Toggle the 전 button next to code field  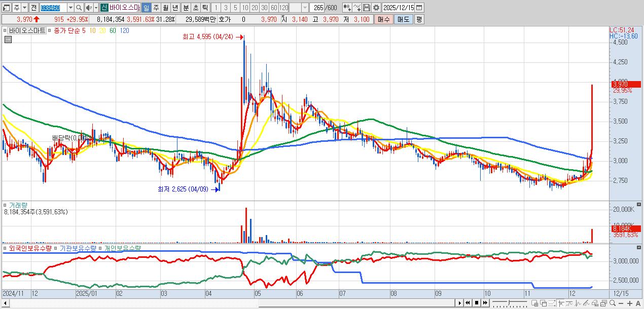pyautogui.click(x=33, y=8)
